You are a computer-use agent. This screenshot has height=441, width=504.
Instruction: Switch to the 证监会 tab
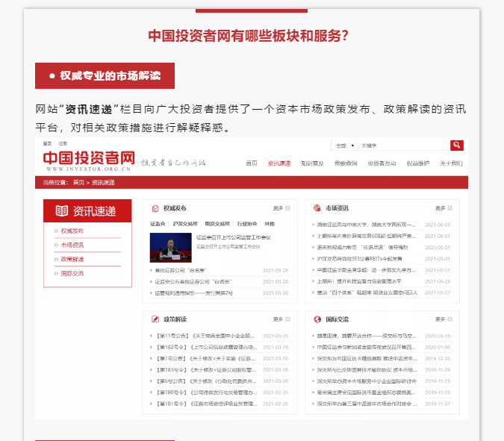click(x=158, y=224)
